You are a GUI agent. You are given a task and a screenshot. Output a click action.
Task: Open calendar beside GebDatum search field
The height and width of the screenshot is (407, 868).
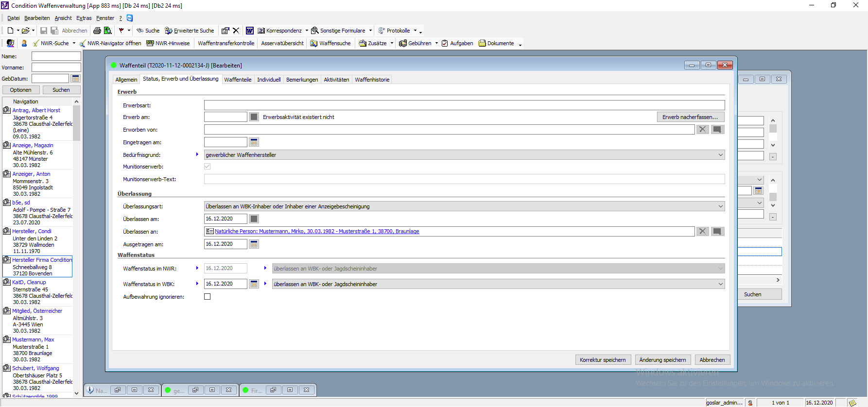coord(75,79)
